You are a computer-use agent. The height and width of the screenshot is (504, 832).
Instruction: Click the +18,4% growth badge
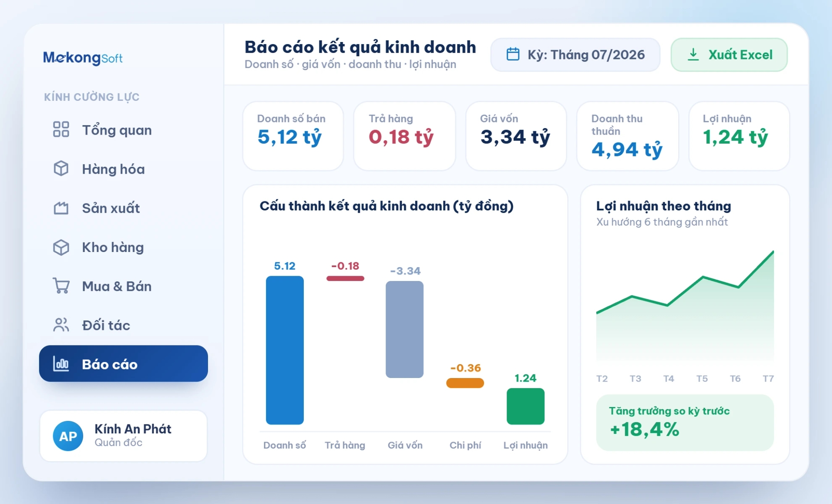point(685,423)
